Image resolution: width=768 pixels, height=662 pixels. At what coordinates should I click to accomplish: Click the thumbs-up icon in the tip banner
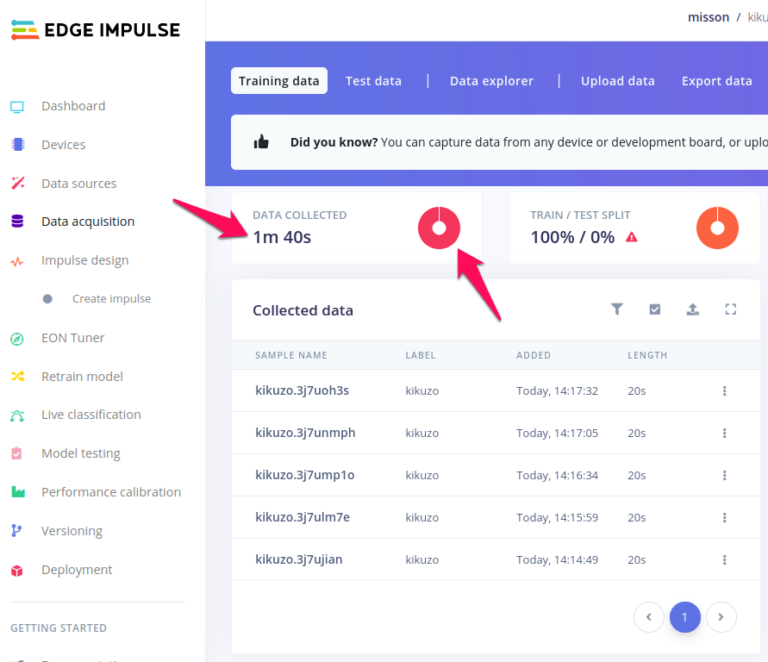[262, 142]
